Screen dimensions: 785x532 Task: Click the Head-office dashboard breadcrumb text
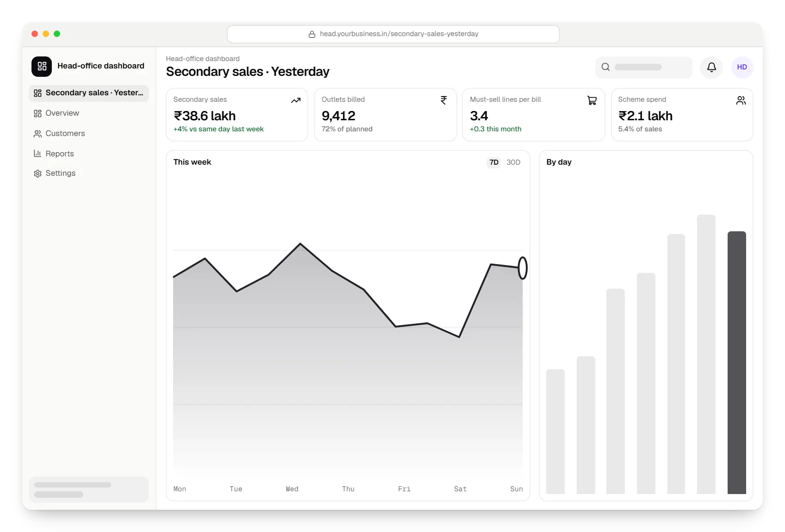203,59
